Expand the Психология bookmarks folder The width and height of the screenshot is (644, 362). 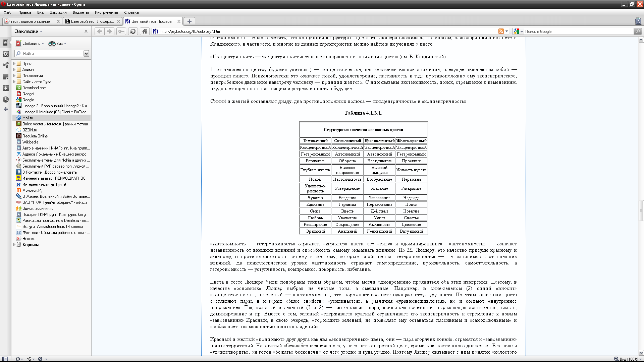[x=14, y=75]
